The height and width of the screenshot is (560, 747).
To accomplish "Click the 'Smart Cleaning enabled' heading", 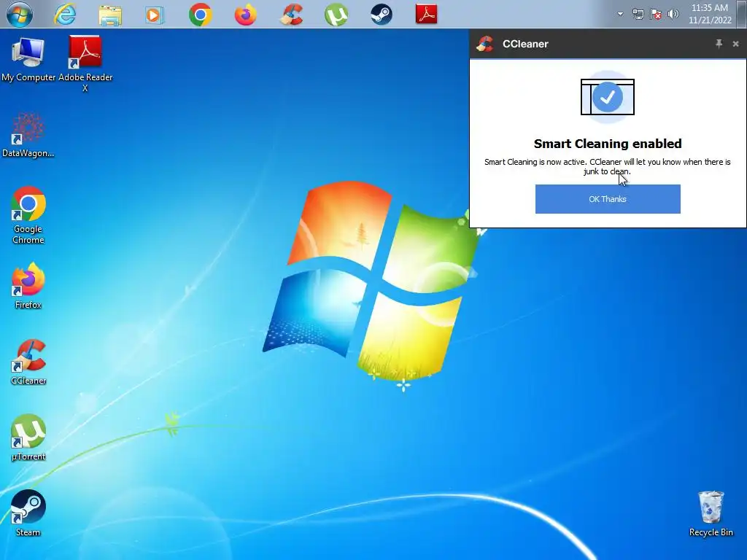I will 608,144.
